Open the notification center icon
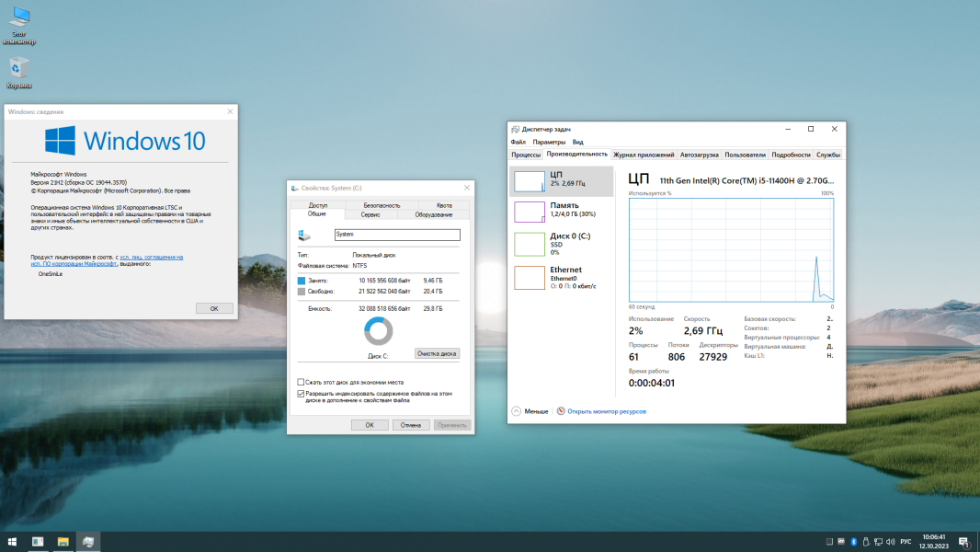 point(964,541)
